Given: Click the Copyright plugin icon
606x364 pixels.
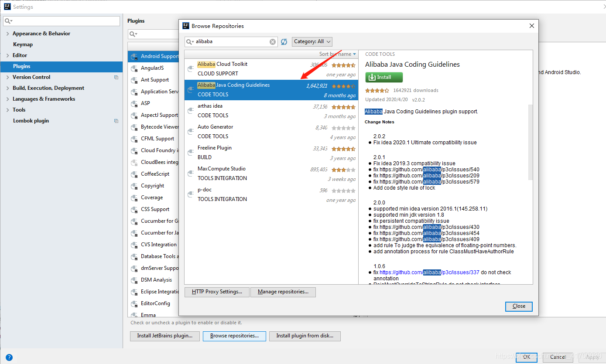Looking at the screenshot, I should 134,186.
